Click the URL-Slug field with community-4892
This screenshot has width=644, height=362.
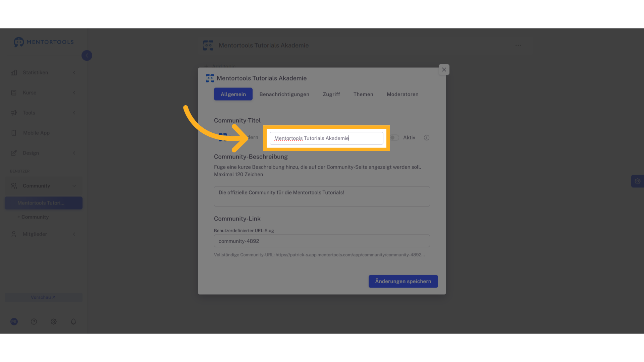[322, 241]
